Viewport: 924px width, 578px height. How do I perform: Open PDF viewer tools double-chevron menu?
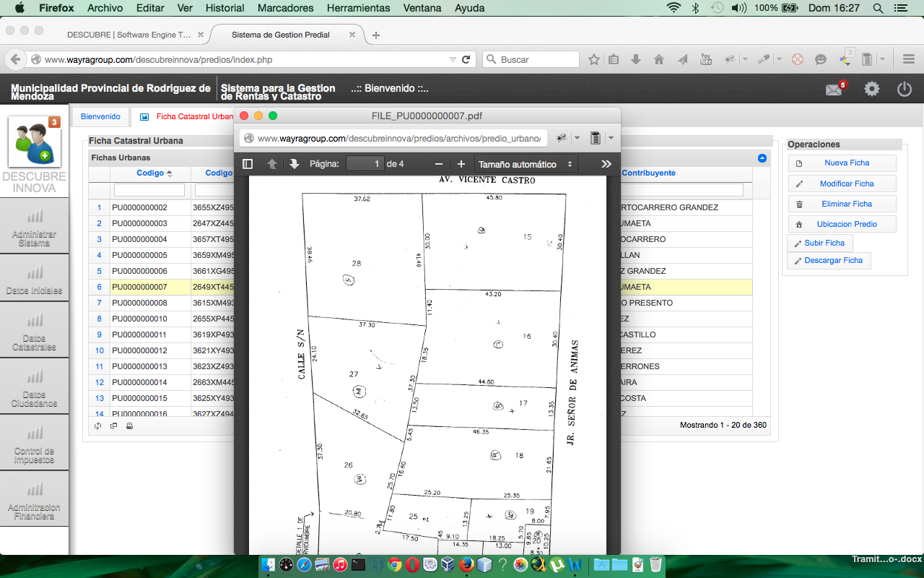[606, 164]
